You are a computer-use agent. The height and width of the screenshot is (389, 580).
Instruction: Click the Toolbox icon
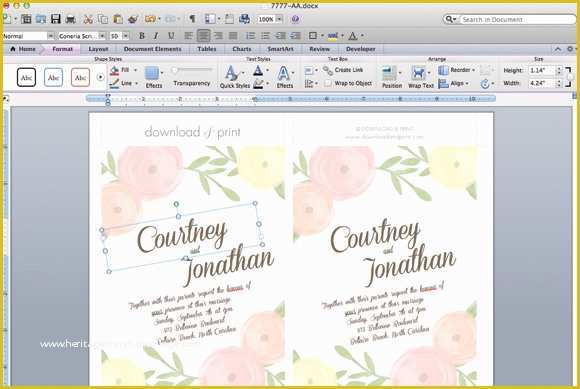coord(229,19)
